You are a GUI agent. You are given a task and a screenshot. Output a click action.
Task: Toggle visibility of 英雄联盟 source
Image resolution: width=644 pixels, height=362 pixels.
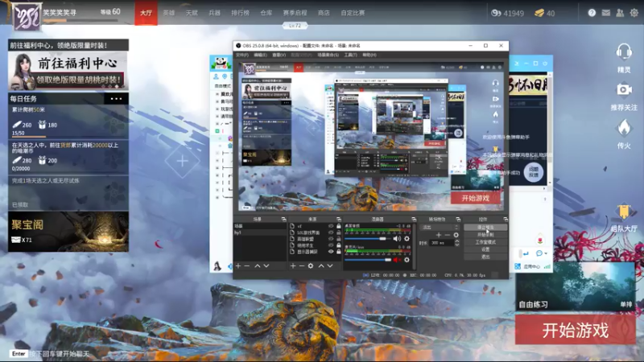tap(331, 239)
